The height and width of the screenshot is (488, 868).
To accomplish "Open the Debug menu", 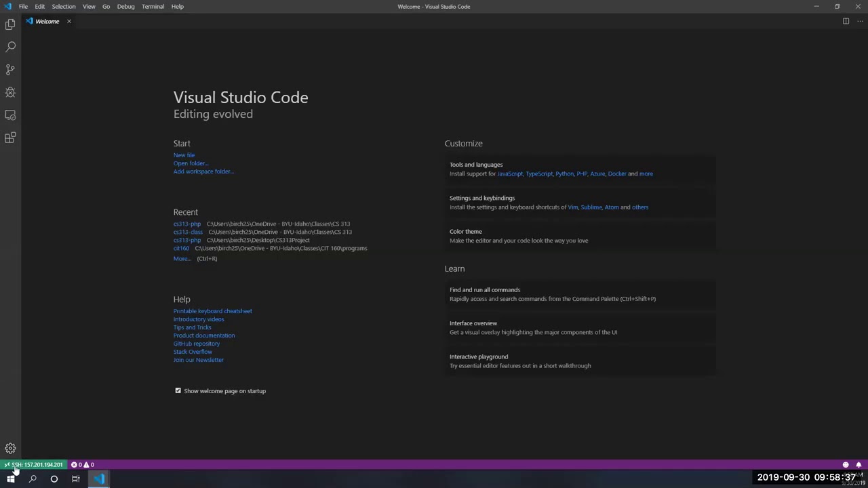I will click(x=125, y=6).
